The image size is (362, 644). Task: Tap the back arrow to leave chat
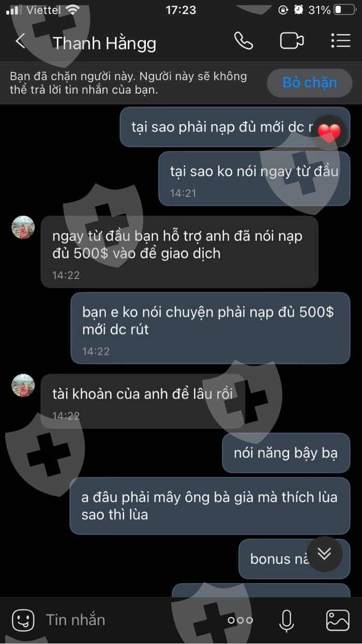click(x=20, y=41)
